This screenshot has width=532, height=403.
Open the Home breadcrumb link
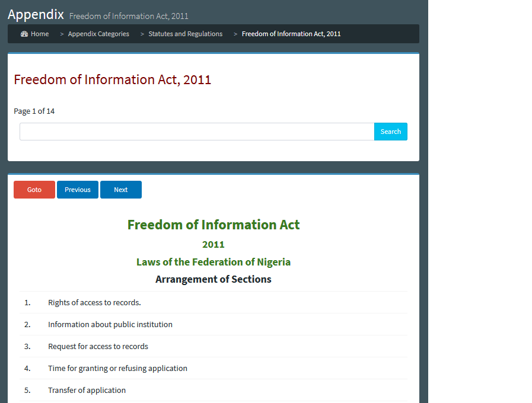[40, 34]
